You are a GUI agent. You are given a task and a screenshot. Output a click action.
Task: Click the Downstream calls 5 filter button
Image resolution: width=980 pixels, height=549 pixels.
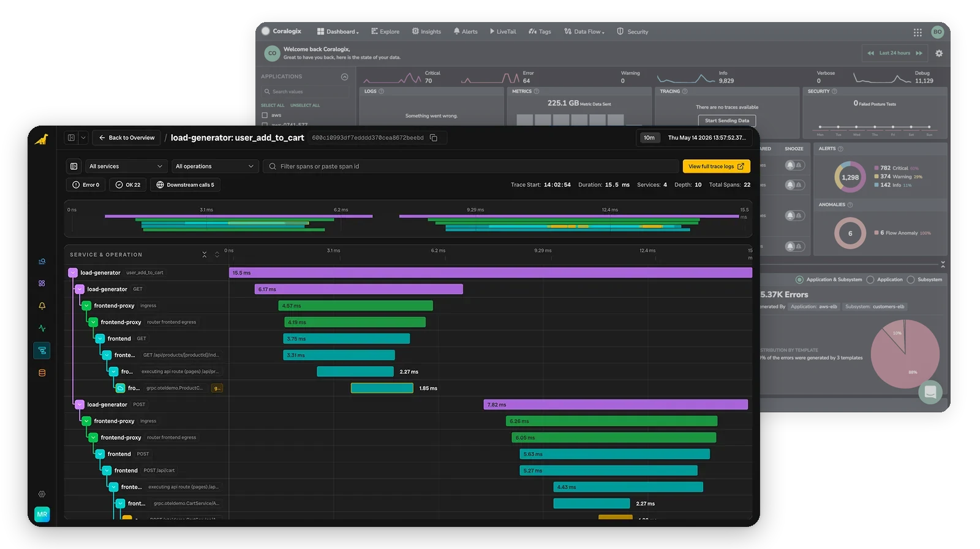coord(185,184)
